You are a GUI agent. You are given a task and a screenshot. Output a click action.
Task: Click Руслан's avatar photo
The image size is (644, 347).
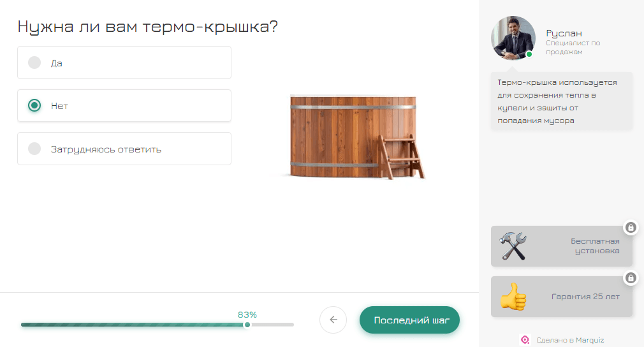pos(513,38)
